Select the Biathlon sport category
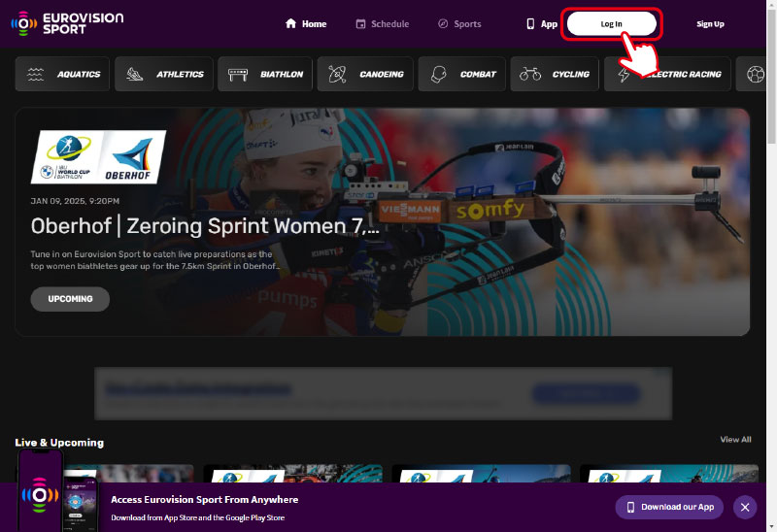This screenshot has width=777, height=532. point(265,74)
